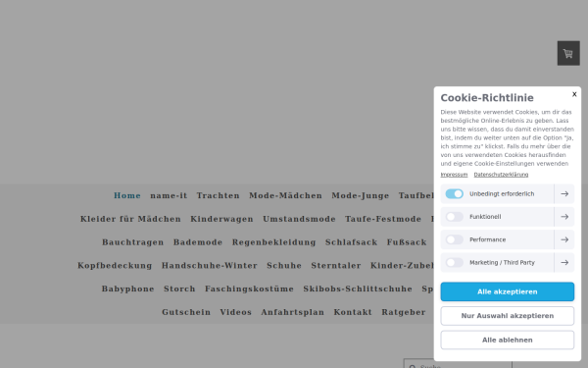The image size is (588, 368).
Task: Enable the Performance cookie switch
Action: 454,239
